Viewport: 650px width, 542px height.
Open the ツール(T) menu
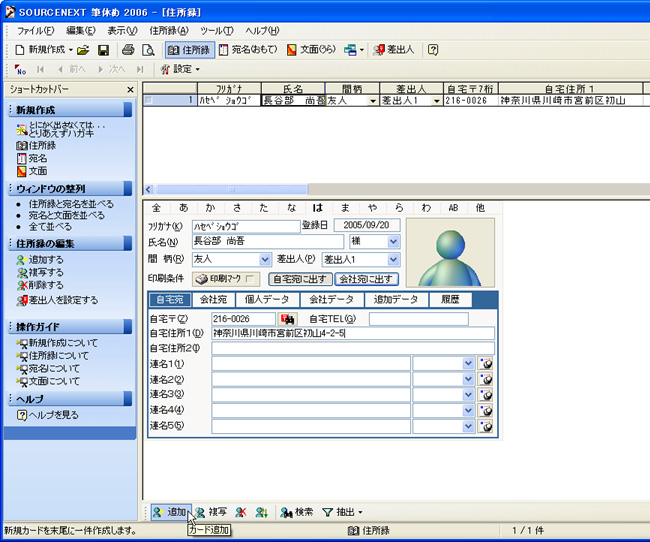(217, 31)
